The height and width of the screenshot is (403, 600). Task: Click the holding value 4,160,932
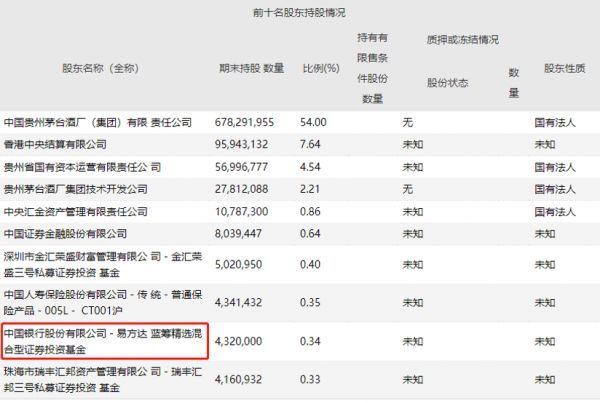pyautogui.click(x=238, y=380)
